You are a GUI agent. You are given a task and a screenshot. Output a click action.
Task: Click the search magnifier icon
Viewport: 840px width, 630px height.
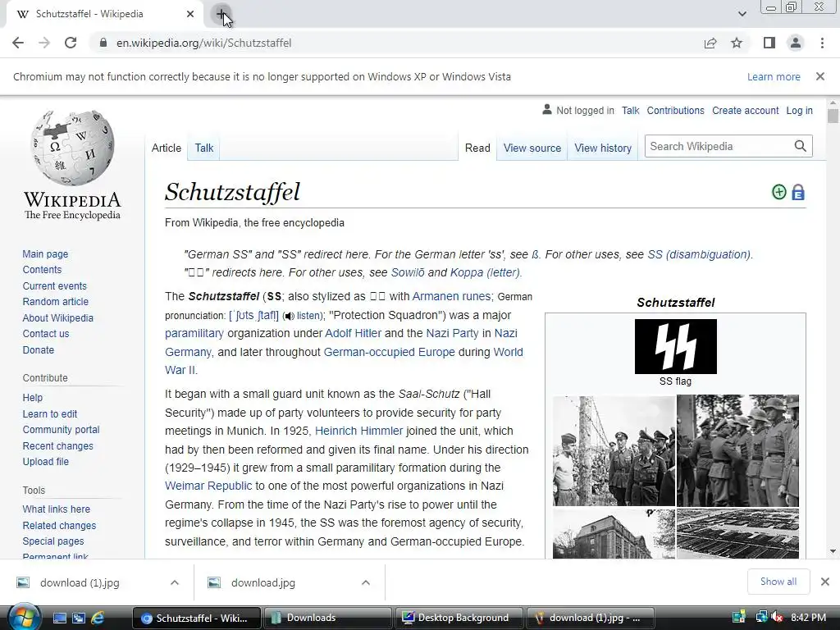click(801, 146)
